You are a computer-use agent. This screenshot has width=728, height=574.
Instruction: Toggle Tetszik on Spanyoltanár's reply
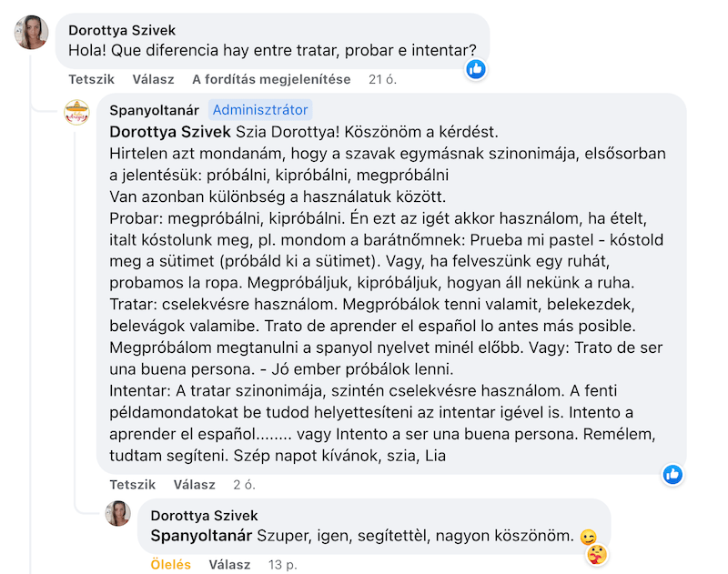coord(132,485)
